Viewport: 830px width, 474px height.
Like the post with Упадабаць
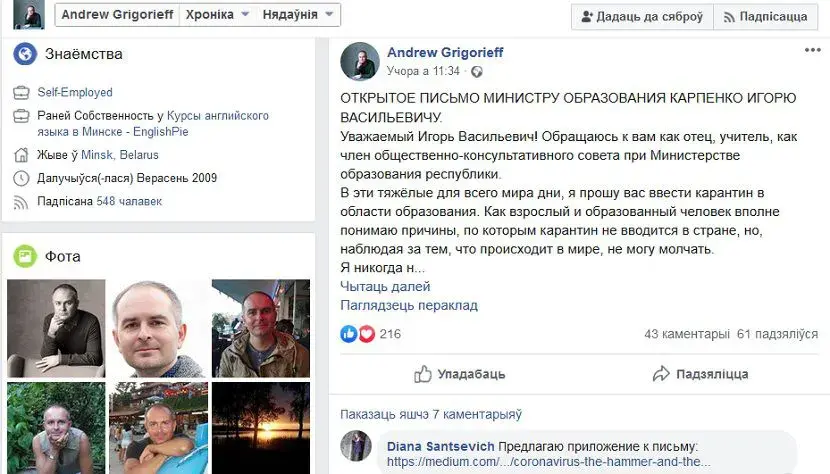click(459, 374)
